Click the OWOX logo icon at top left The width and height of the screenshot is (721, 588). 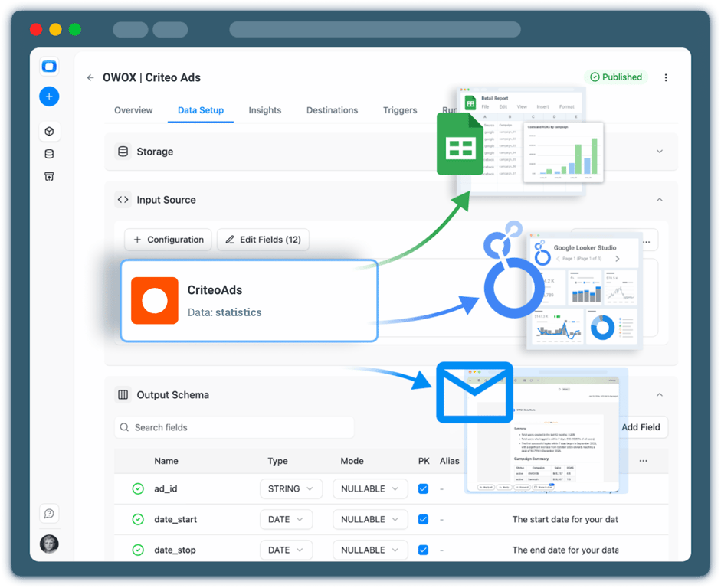click(49, 66)
